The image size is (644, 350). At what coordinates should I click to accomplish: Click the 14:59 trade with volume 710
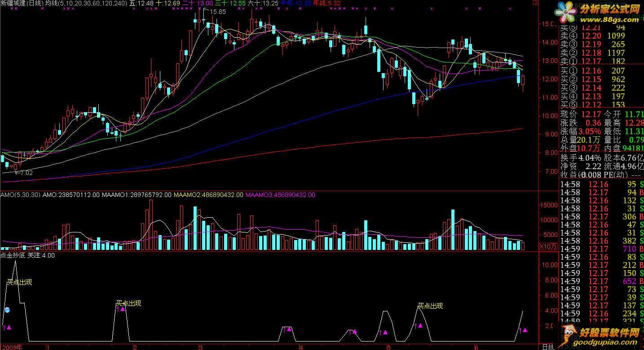click(x=601, y=249)
